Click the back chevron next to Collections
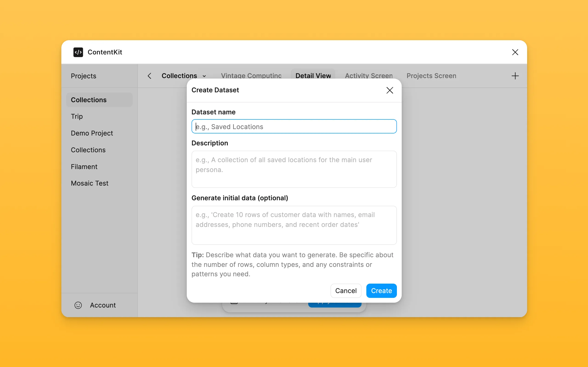588x367 pixels. pos(149,76)
